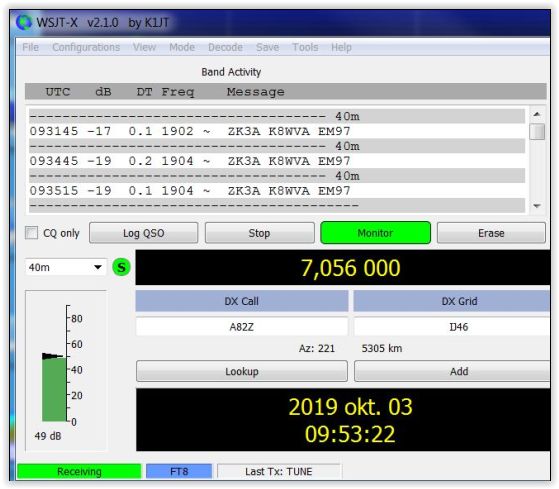559x489 pixels.
Task: Click the Band Activity scrollbar up arrow
Action: click(537, 114)
